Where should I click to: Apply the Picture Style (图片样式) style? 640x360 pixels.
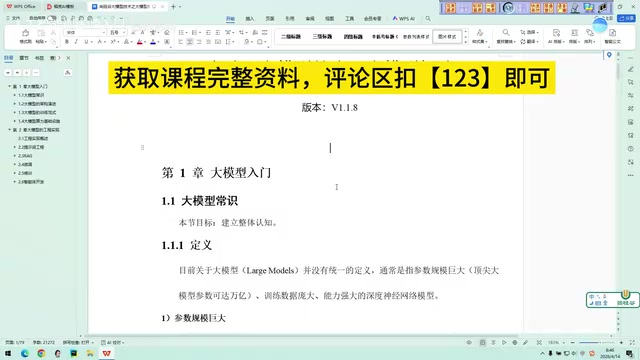[x=447, y=37]
